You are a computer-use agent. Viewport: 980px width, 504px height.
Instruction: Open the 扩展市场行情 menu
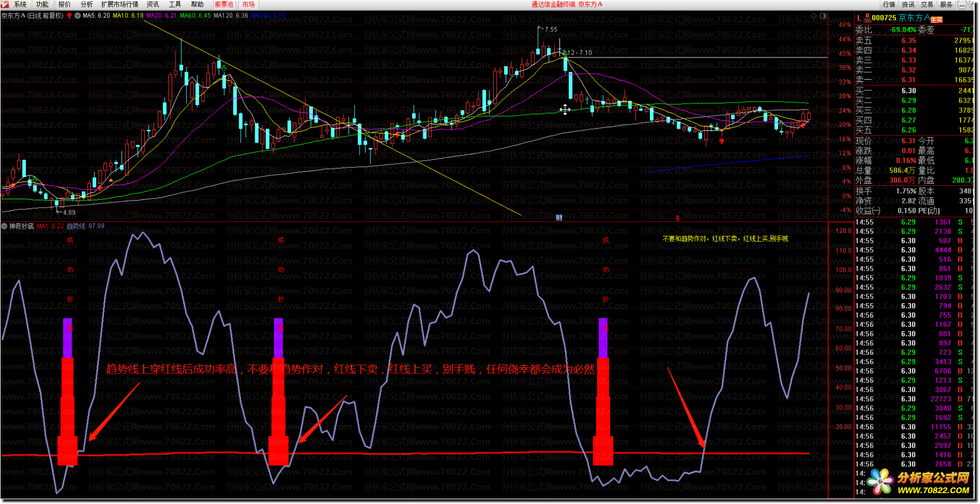click(120, 4)
